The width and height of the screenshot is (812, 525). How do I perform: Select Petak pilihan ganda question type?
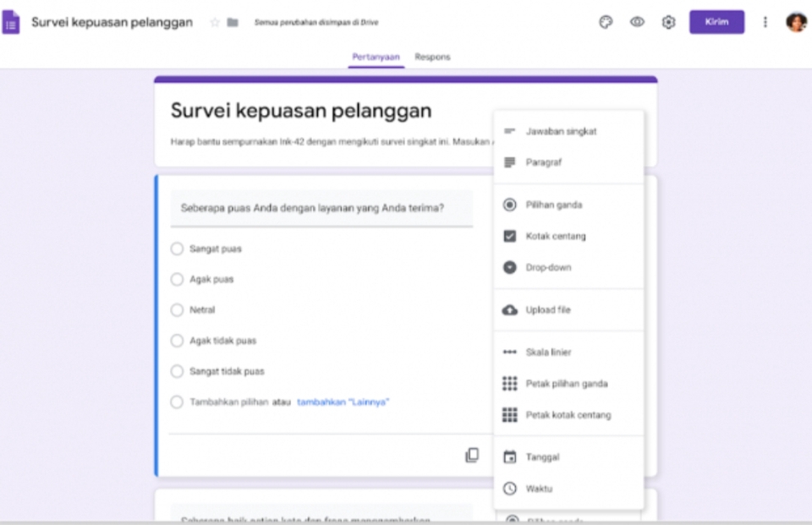508,383
